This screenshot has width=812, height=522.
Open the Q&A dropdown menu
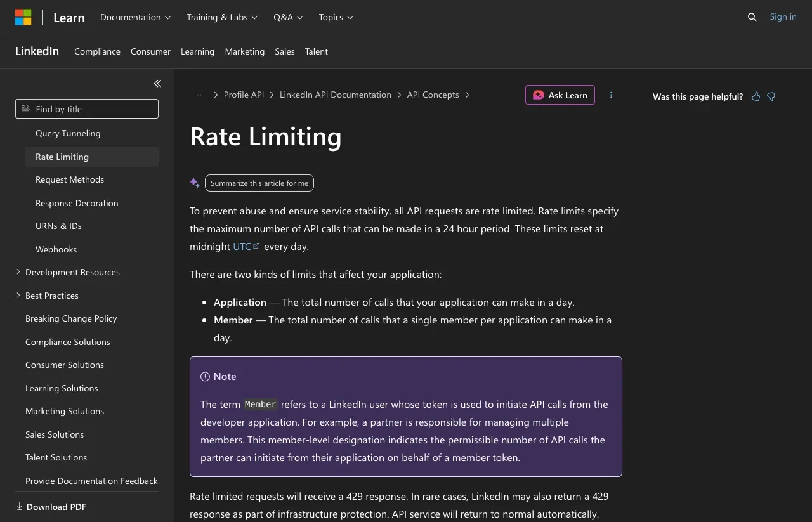(289, 17)
